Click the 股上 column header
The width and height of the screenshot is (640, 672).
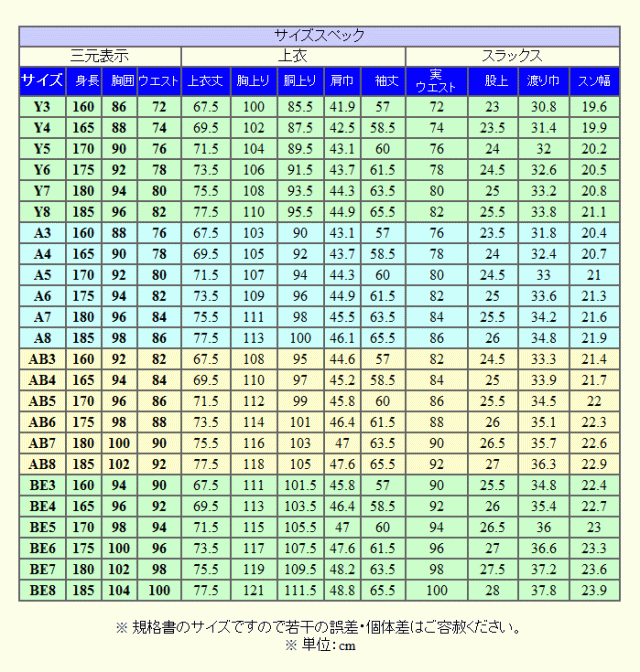tap(492, 81)
